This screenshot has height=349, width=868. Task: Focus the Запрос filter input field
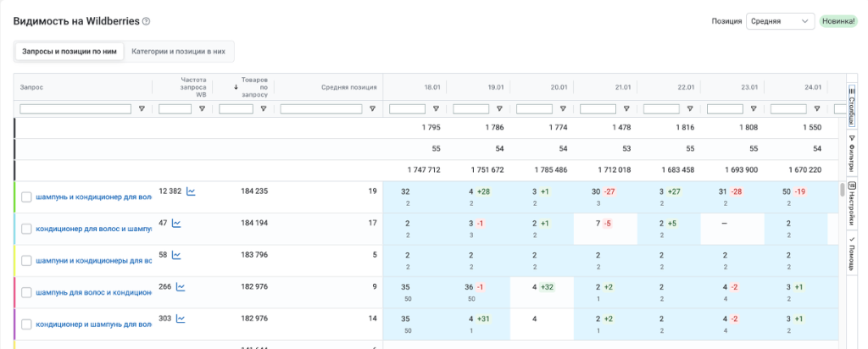coord(75,109)
